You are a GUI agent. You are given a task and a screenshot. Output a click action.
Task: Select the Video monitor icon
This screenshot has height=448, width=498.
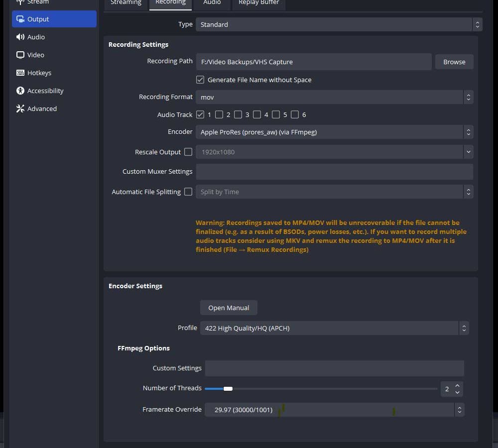(20, 55)
